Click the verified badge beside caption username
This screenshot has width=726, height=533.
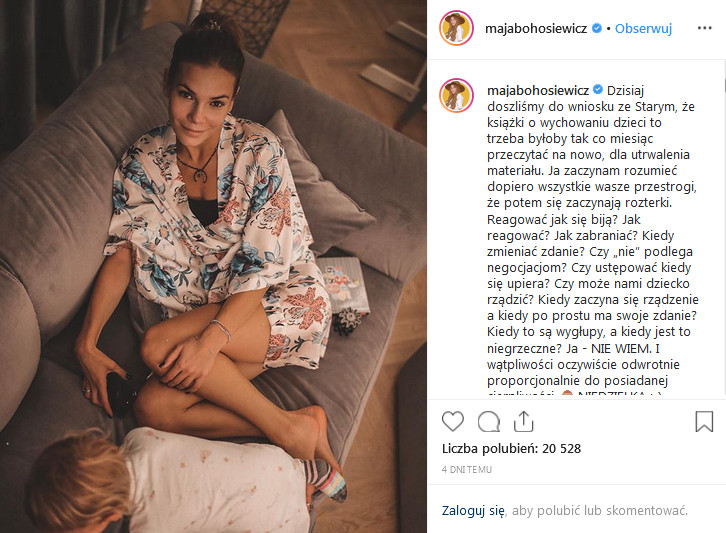598,89
